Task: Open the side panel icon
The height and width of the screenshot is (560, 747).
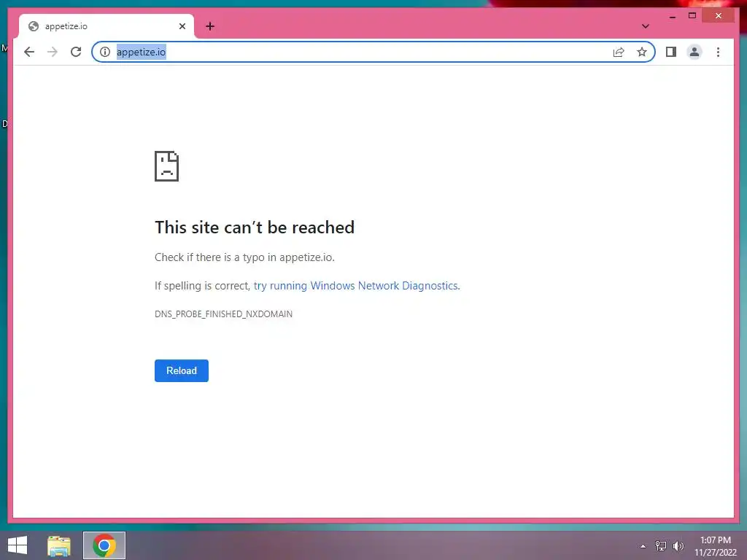Action: [671, 52]
